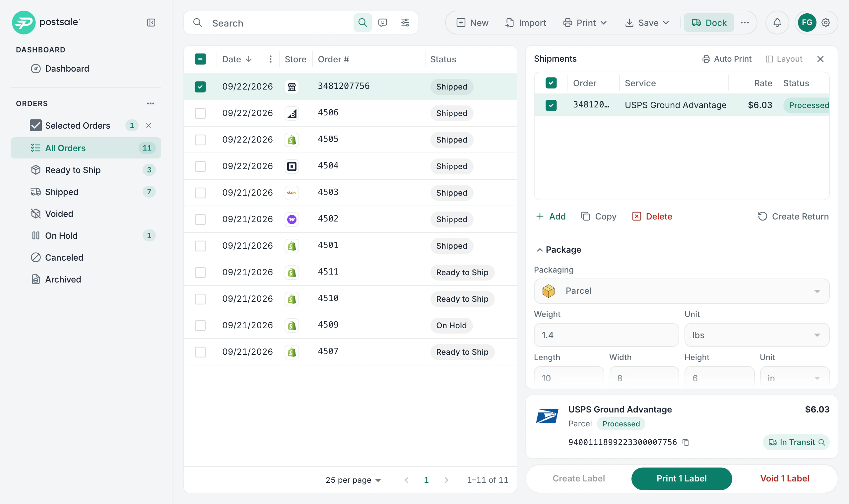The image size is (849, 504).
Task: Open the On Hold orders view
Action: pyautogui.click(x=86, y=236)
